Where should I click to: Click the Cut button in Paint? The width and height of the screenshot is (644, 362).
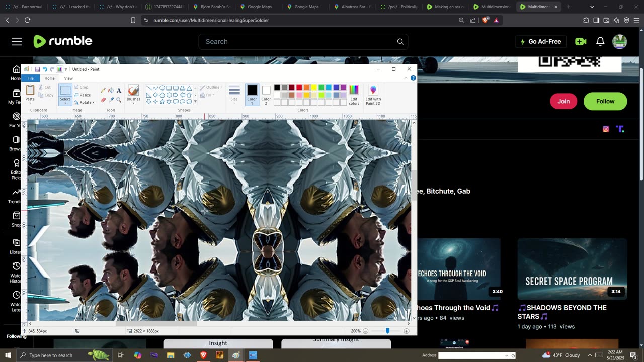45,87
